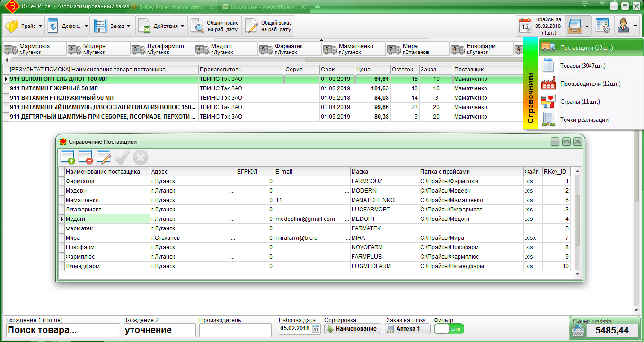
Task: Open Общий прайс на раб. дату
Action: (x=214, y=26)
